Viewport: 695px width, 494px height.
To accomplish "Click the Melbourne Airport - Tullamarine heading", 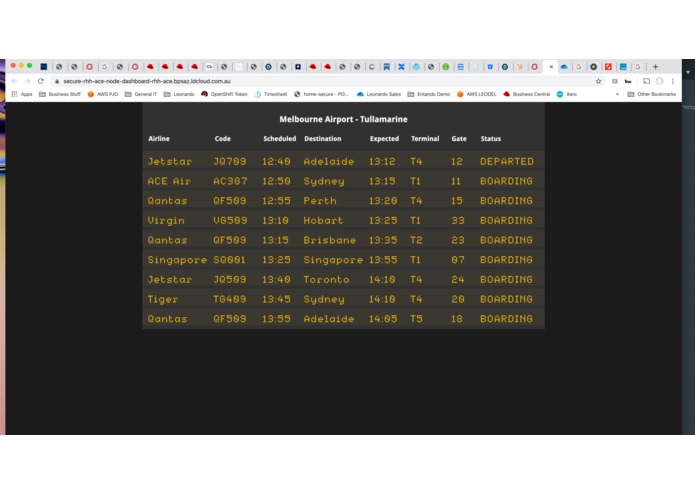I will [344, 119].
